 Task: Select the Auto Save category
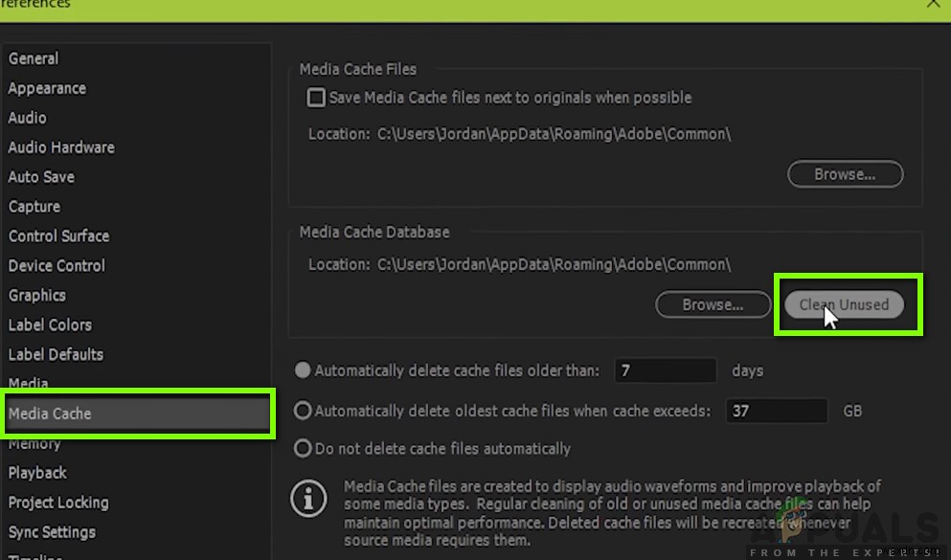tap(41, 177)
